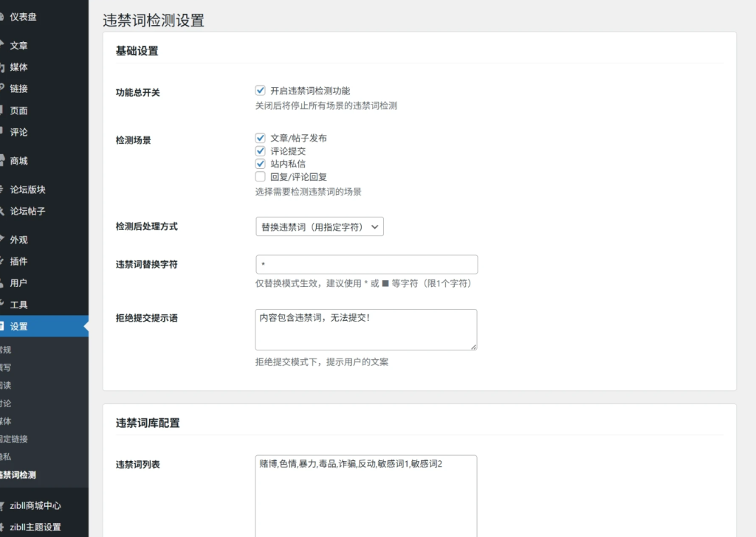Click the 违禁词替换字符 input field
This screenshot has width=756, height=537.
(366, 264)
